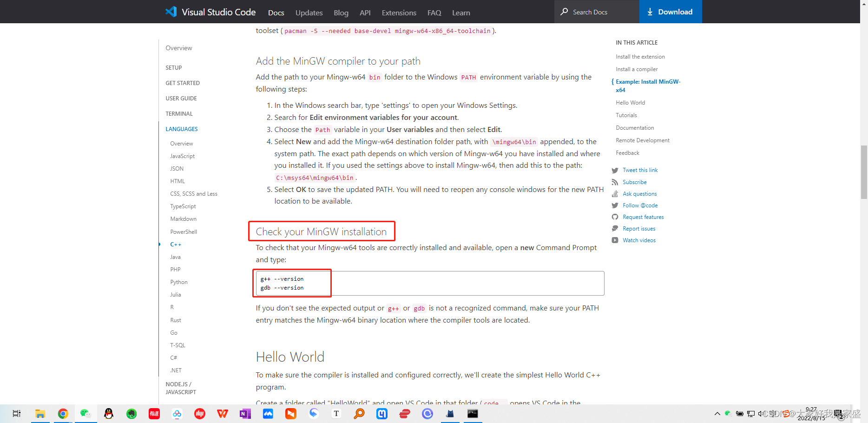Image resolution: width=868 pixels, height=423 pixels.
Task: Open OneNote from the taskbar
Action: click(245, 414)
